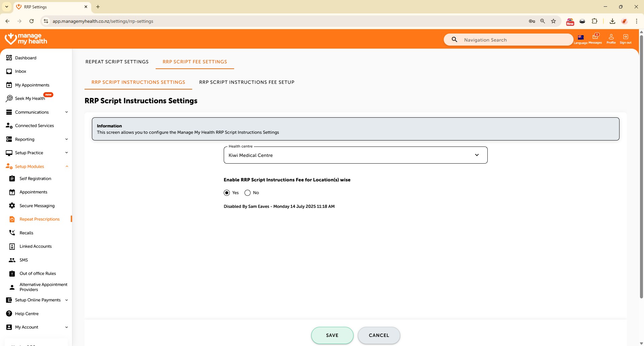Screen dimensions: 644x346
Task: Select Yes for location-wise fee
Action: pos(227,193)
